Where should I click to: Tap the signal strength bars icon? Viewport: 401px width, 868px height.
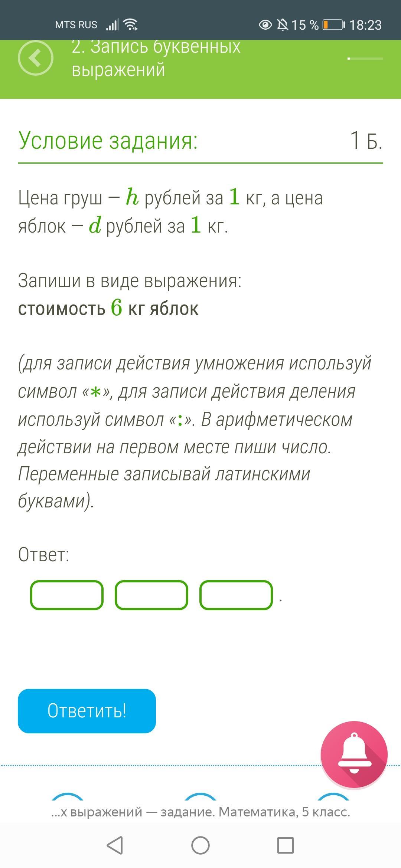tap(112, 25)
